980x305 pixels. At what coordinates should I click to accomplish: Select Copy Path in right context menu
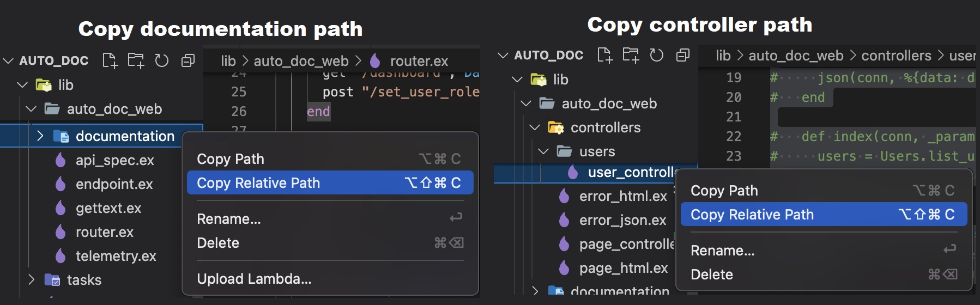(x=824, y=191)
